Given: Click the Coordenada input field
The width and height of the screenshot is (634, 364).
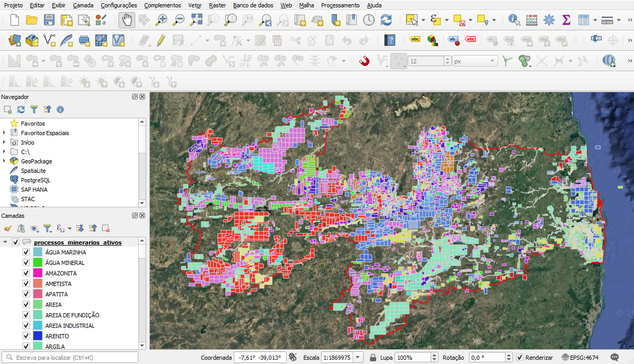Looking at the screenshot, I should [260, 358].
